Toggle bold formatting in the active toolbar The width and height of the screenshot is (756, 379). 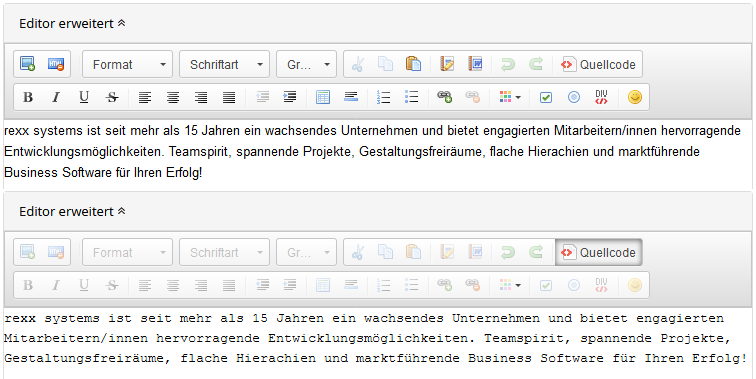pyautogui.click(x=28, y=97)
